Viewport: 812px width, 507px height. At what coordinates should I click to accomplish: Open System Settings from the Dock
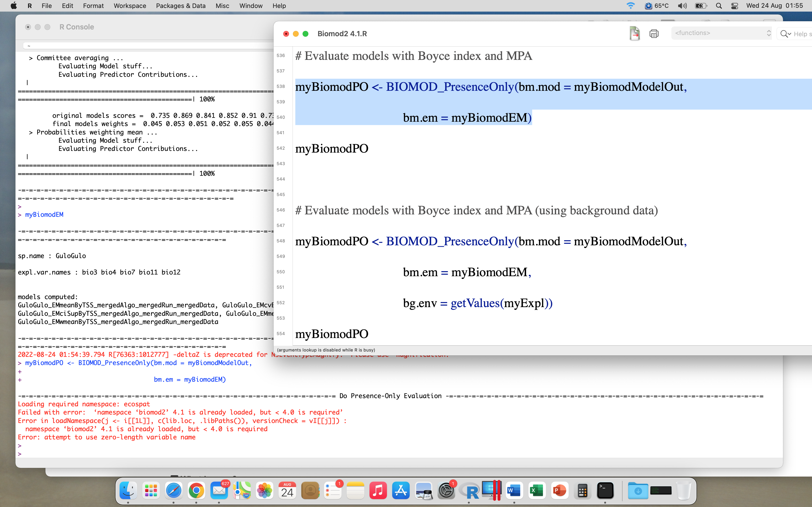(x=446, y=490)
